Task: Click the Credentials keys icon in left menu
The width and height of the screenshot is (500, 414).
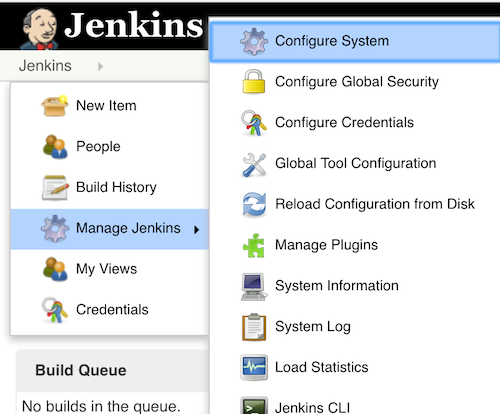Action: pos(55,310)
